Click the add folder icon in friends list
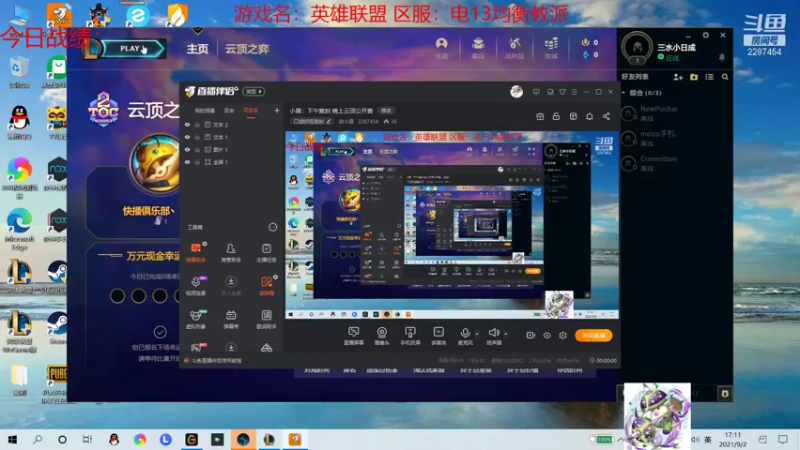 click(x=694, y=77)
